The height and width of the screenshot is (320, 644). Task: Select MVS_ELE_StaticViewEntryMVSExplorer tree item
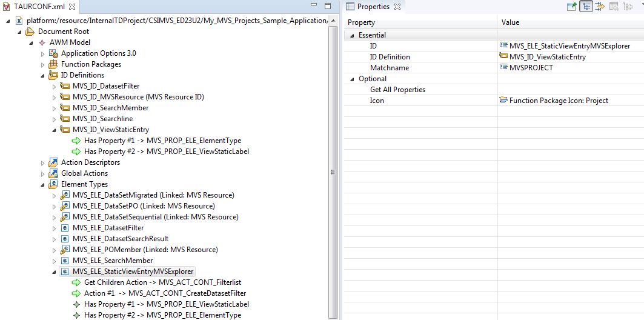tap(133, 272)
